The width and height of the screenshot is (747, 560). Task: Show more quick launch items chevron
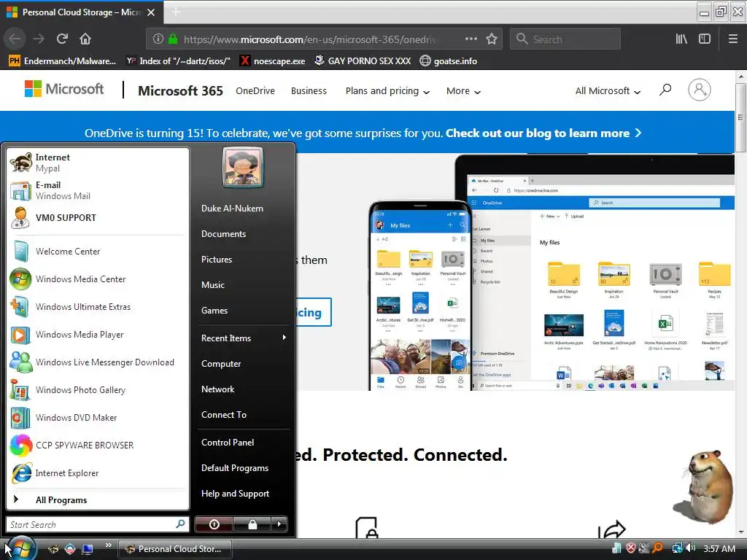[108, 545]
